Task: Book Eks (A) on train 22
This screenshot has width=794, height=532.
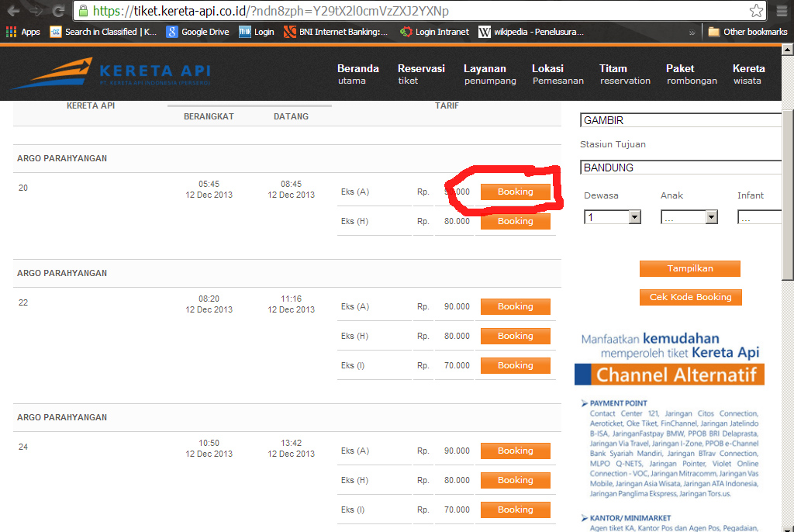Action: 515,306
